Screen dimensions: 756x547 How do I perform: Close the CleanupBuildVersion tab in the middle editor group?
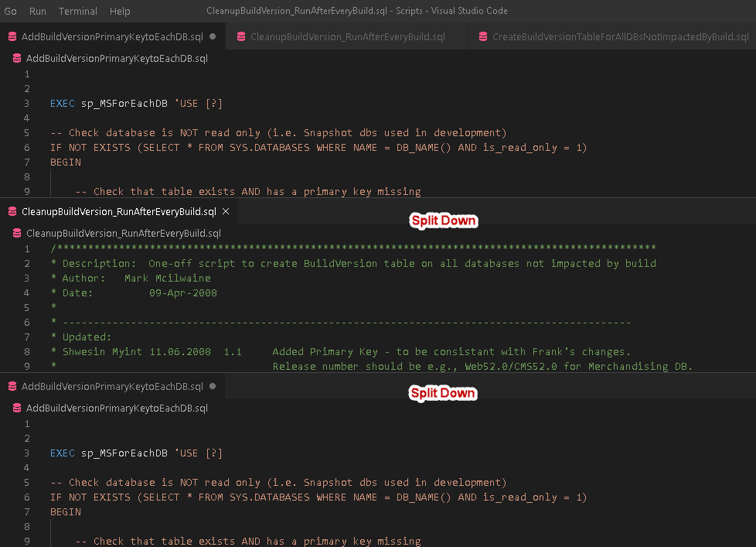(226, 211)
